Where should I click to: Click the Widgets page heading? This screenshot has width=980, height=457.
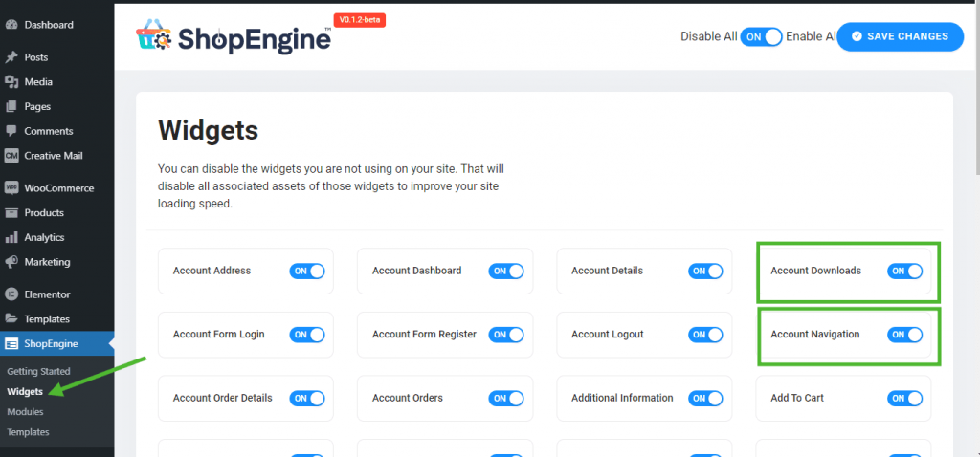(208, 130)
